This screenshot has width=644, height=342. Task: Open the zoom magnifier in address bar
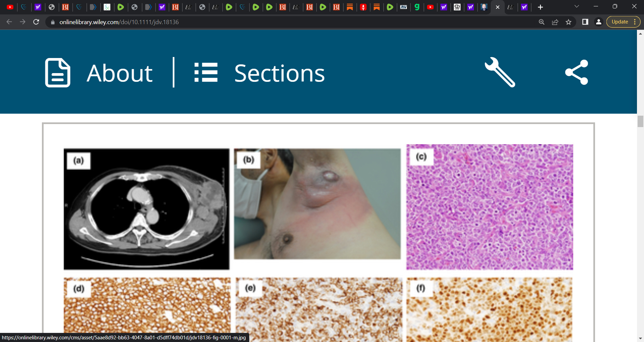[541, 22]
